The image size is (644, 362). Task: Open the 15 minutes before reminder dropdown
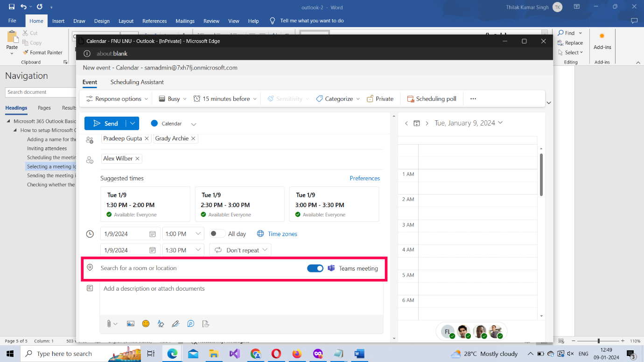click(x=225, y=99)
